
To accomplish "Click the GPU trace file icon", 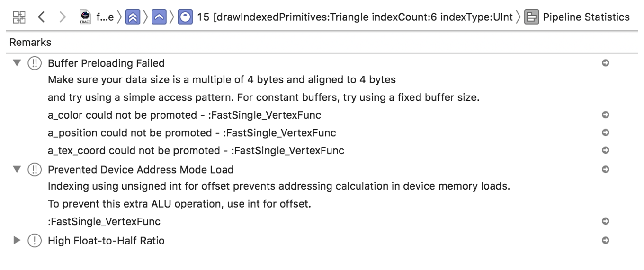I will (86, 17).
